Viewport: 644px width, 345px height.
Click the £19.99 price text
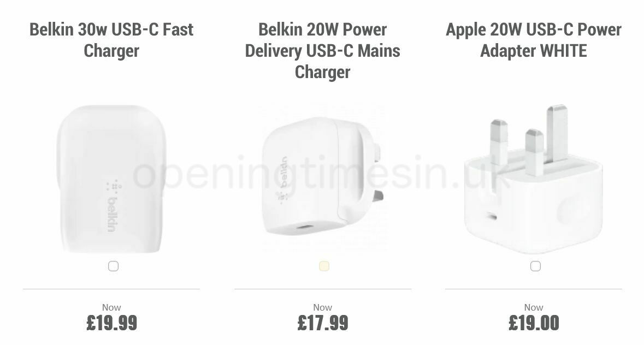coord(111,323)
